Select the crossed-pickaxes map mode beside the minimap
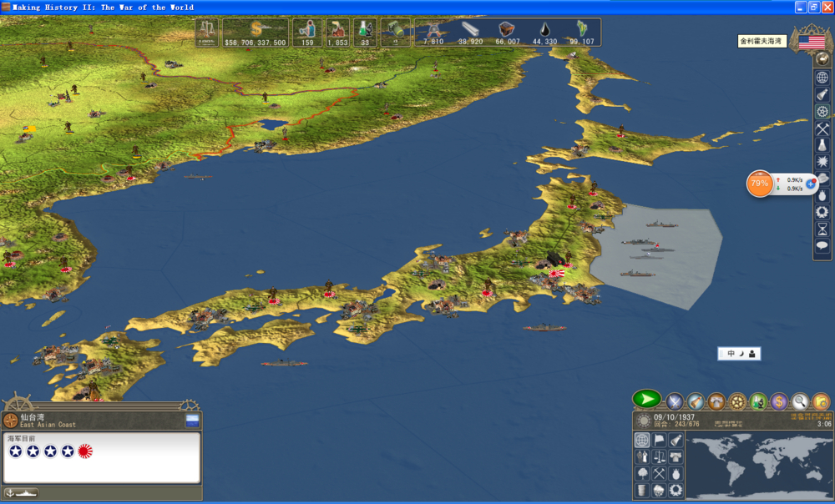Screen dimensions: 835x504 660,474
